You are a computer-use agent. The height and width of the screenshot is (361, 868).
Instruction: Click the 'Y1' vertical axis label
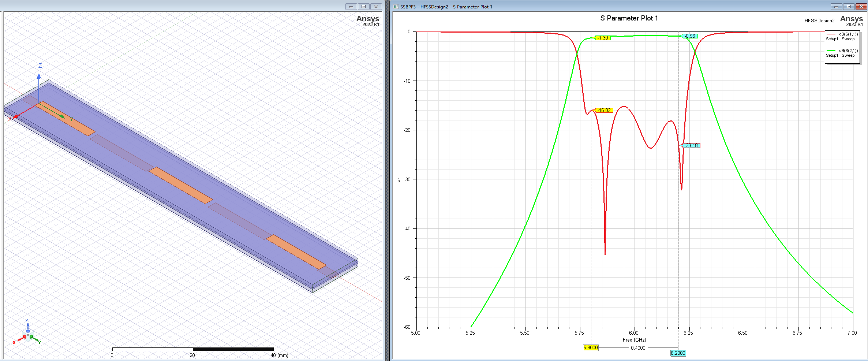[400, 180]
